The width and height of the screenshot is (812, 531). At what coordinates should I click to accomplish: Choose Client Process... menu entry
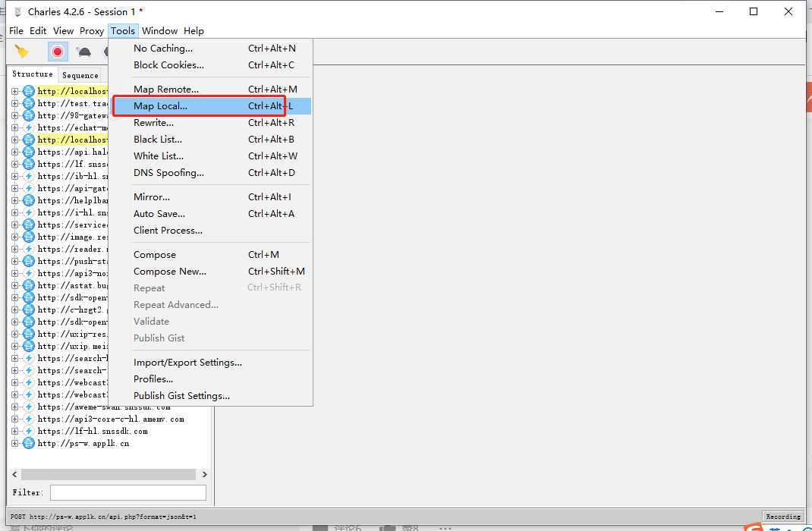pyautogui.click(x=211, y=231)
